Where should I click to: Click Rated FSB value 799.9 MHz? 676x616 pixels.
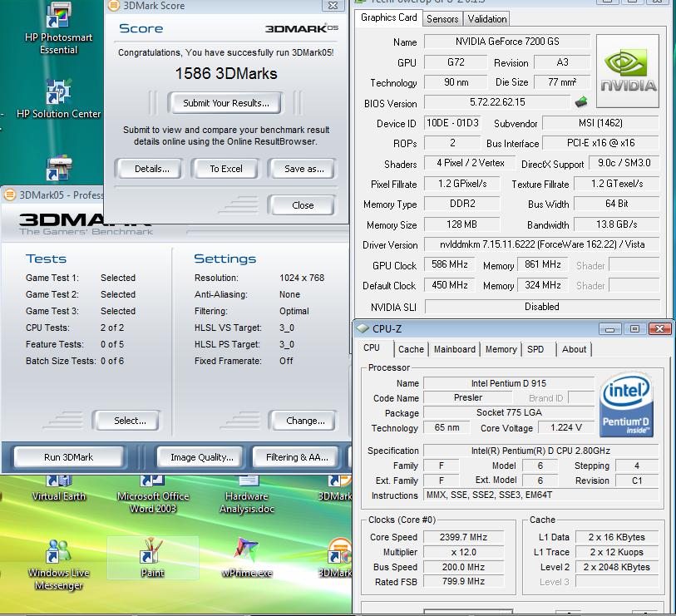click(x=463, y=582)
